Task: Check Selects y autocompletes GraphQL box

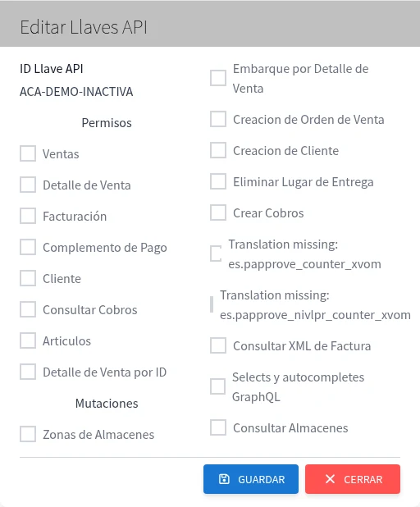Action: point(217,386)
